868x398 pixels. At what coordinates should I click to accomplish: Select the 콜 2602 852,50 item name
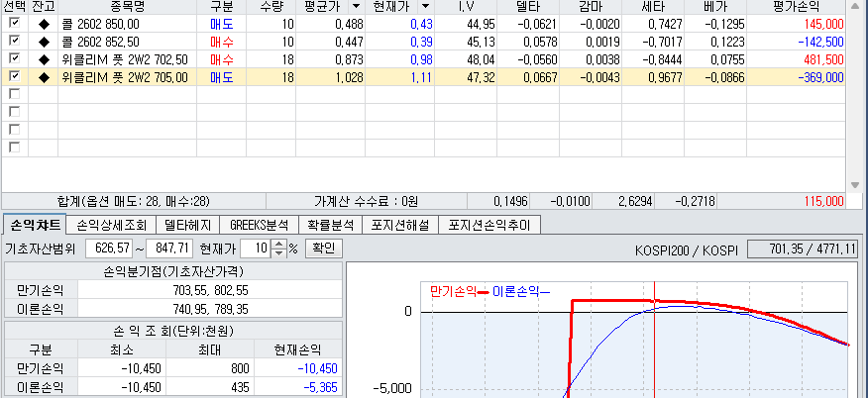click(x=101, y=42)
